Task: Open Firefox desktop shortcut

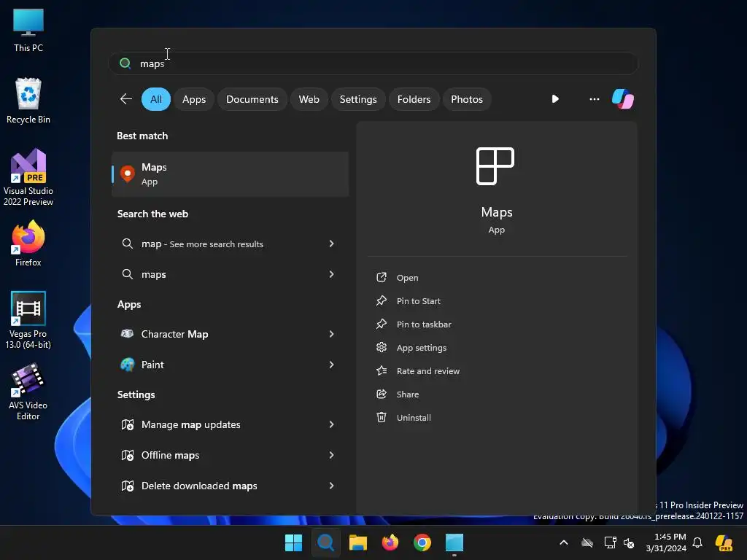Action: coord(28,244)
